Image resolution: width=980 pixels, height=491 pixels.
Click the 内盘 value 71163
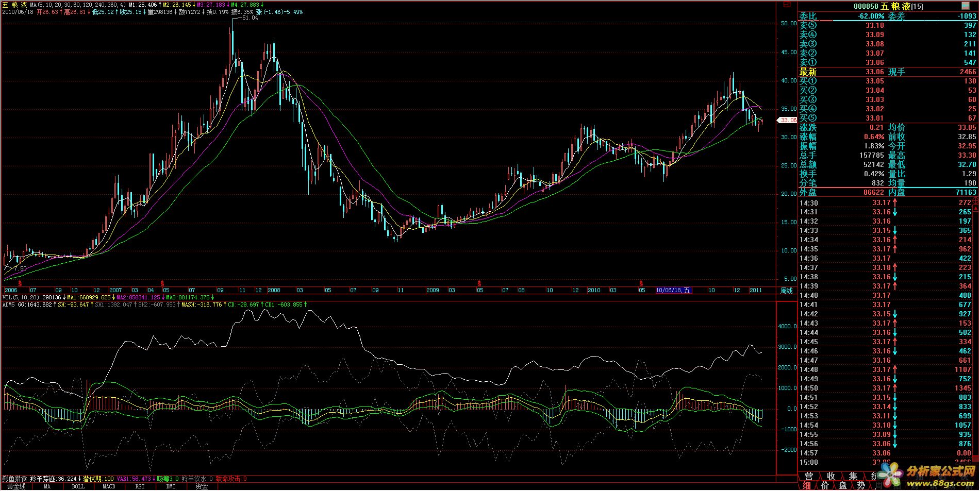pos(966,192)
